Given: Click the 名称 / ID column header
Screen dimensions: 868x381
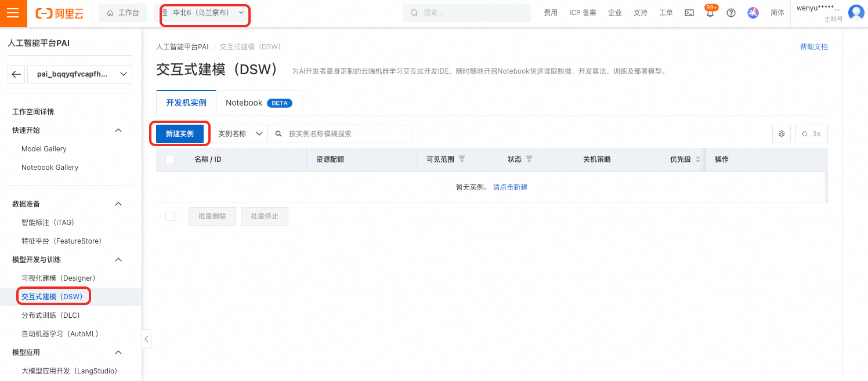Looking at the screenshot, I should 208,159.
